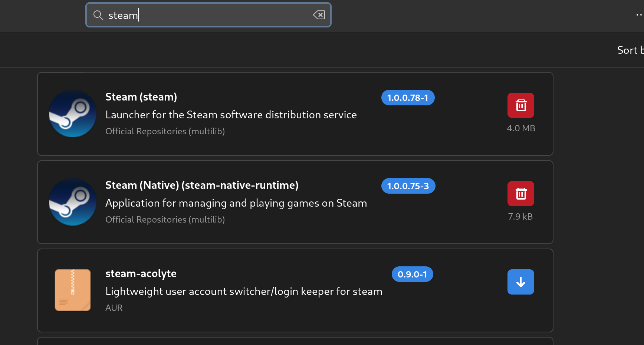
Task: Remove the steam-native-runtime package
Action: point(521,194)
